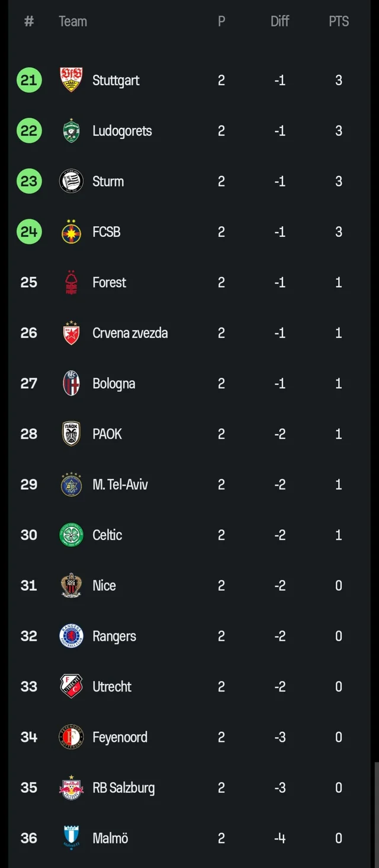Click the RB Salzburg club crest
This screenshot has width=379, height=868.
(x=70, y=787)
